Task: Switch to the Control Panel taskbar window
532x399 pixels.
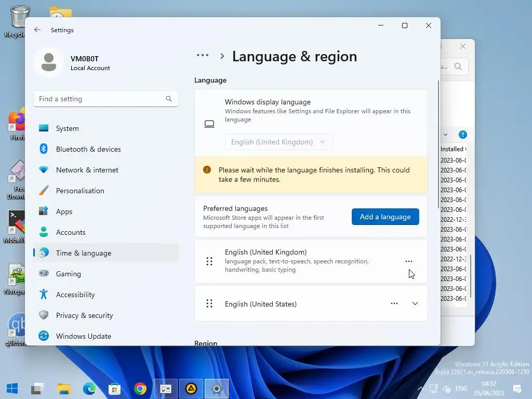Action: pyautogui.click(x=166, y=389)
